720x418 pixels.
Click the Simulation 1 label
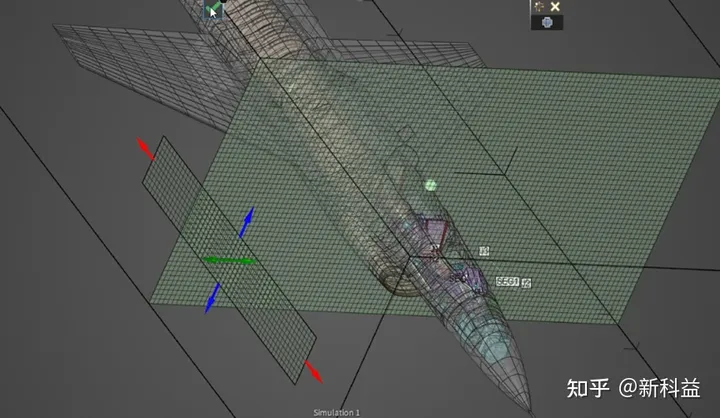(336, 412)
